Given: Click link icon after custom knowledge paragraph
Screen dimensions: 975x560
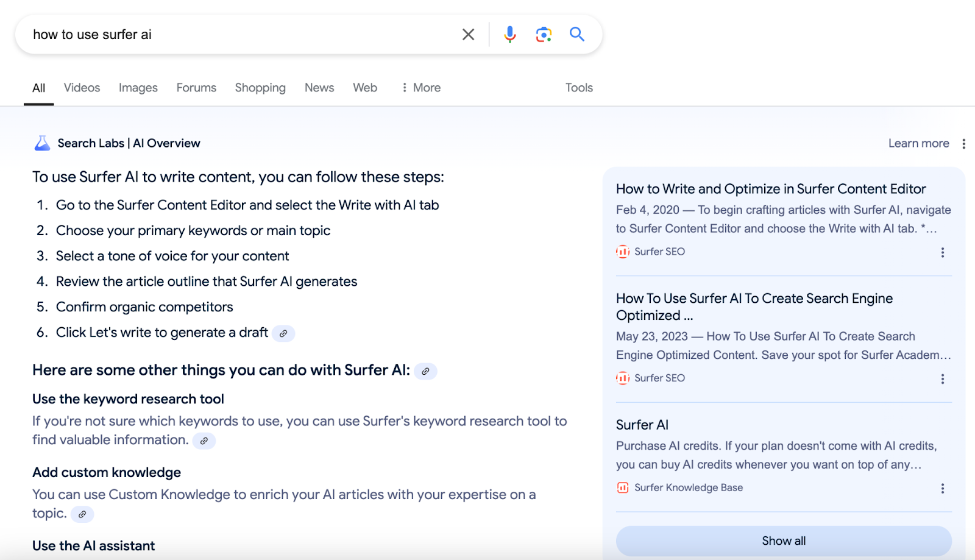Looking at the screenshot, I should pos(82,514).
